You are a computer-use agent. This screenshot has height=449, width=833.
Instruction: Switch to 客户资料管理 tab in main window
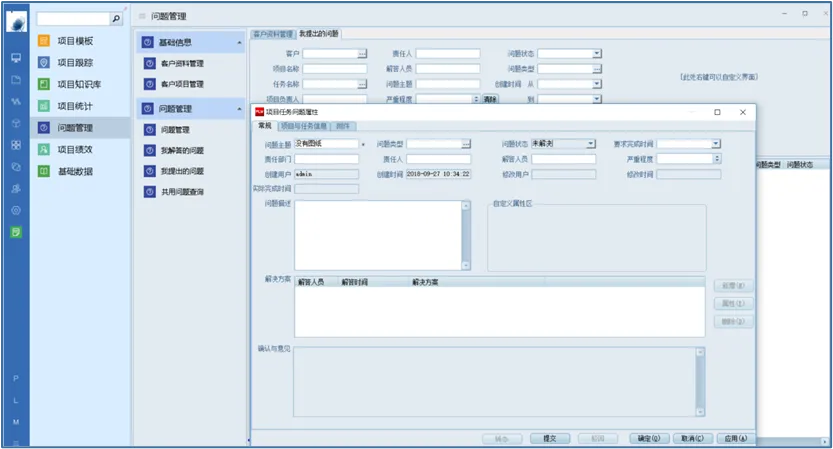[x=273, y=34]
